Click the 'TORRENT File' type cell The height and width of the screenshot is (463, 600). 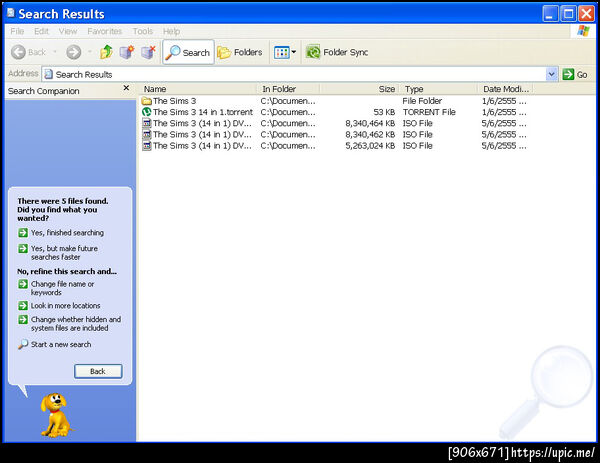point(429,112)
